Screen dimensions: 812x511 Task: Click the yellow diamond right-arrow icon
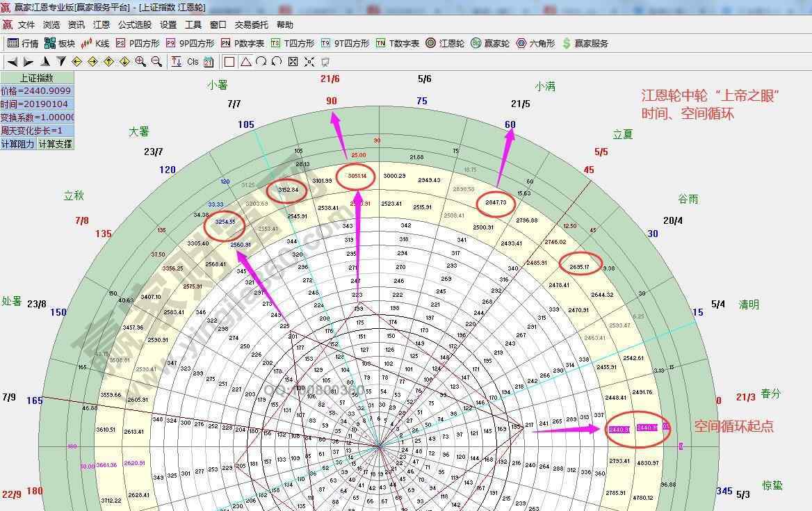(92, 62)
